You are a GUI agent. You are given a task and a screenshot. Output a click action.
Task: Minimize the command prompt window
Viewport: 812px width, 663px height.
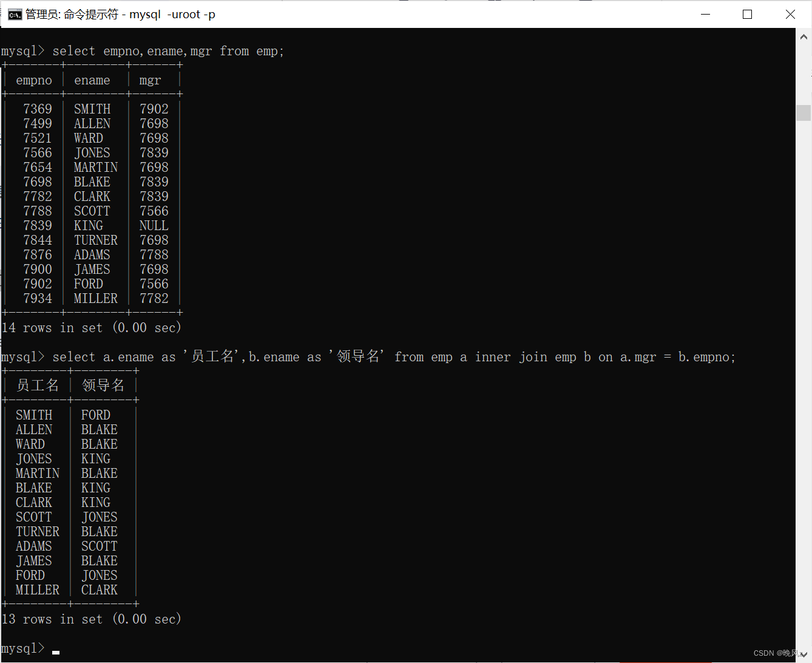(705, 14)
